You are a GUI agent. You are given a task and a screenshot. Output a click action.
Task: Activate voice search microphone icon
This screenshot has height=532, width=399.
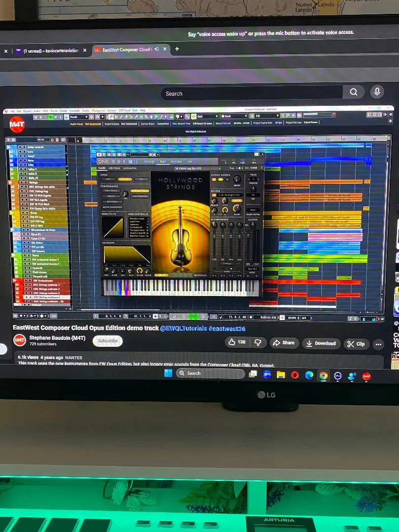click(377, 92)
